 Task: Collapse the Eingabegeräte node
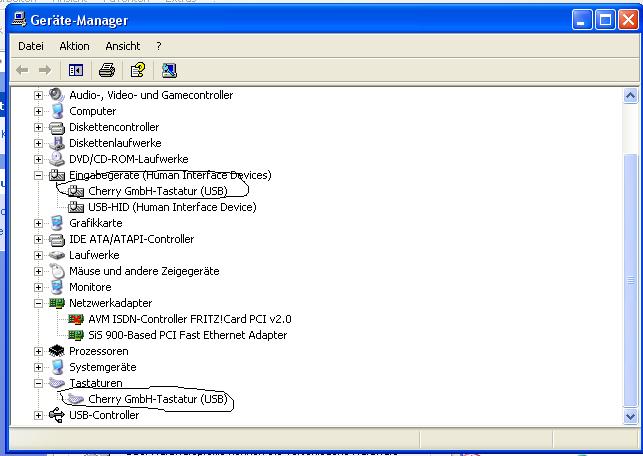(38, 175)
